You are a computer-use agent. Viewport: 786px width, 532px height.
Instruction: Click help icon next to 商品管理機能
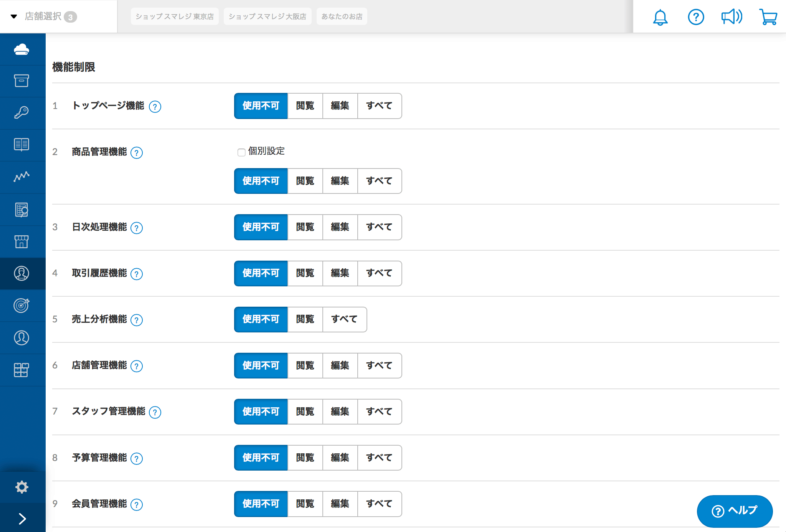click(137, 153)
